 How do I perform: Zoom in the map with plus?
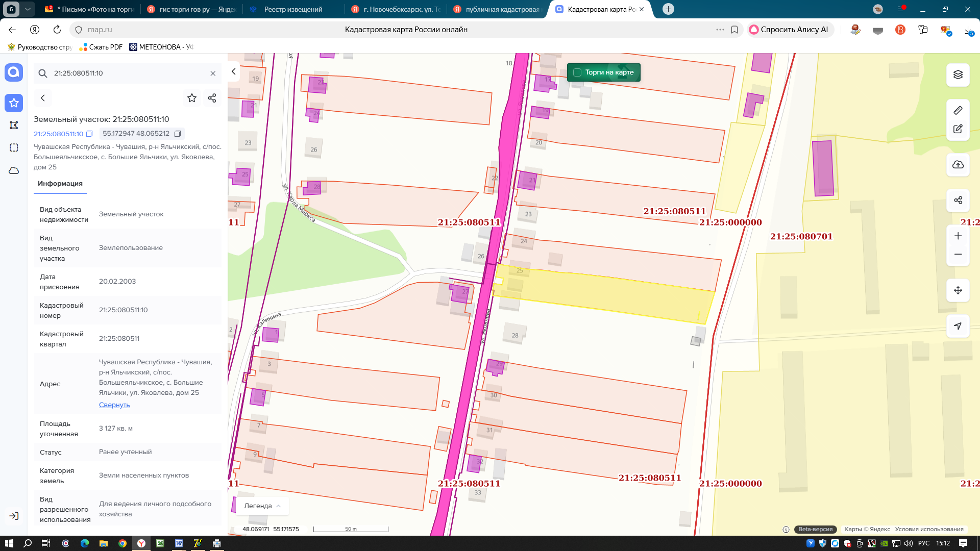(x=958, y=236)
